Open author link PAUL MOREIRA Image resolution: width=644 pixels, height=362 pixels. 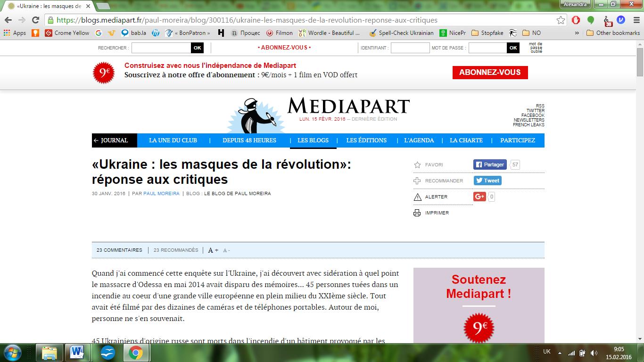pos(161,194)
